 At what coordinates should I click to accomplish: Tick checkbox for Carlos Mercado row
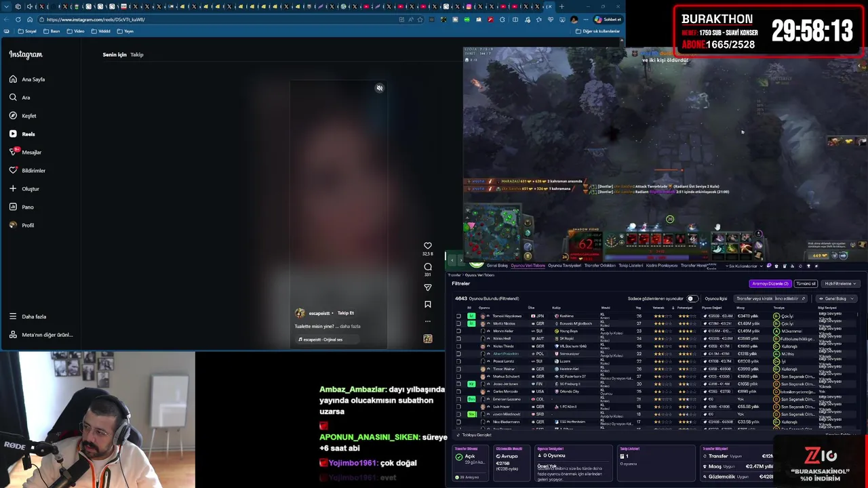coord(458,392)
